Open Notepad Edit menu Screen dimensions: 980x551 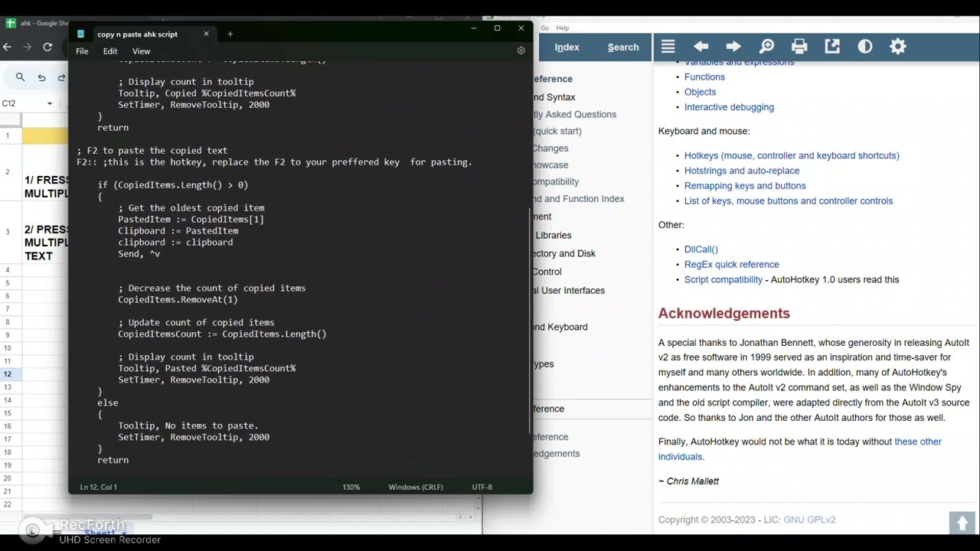tap(110, 51)
